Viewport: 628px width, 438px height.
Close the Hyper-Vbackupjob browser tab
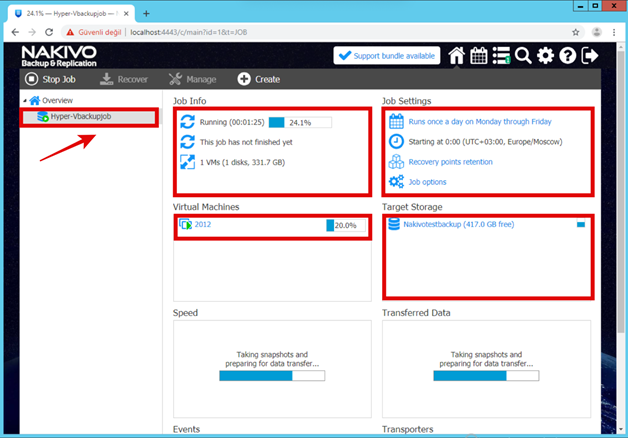[x=126, y=14]
